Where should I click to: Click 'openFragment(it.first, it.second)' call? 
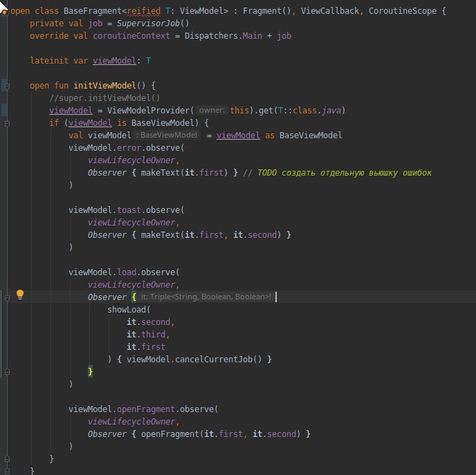click(x=221, y=434)
